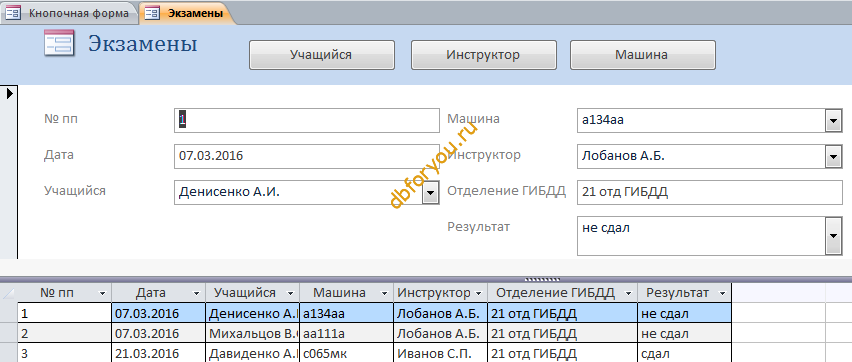Select the row selector of record 2

tap(9, 333)
